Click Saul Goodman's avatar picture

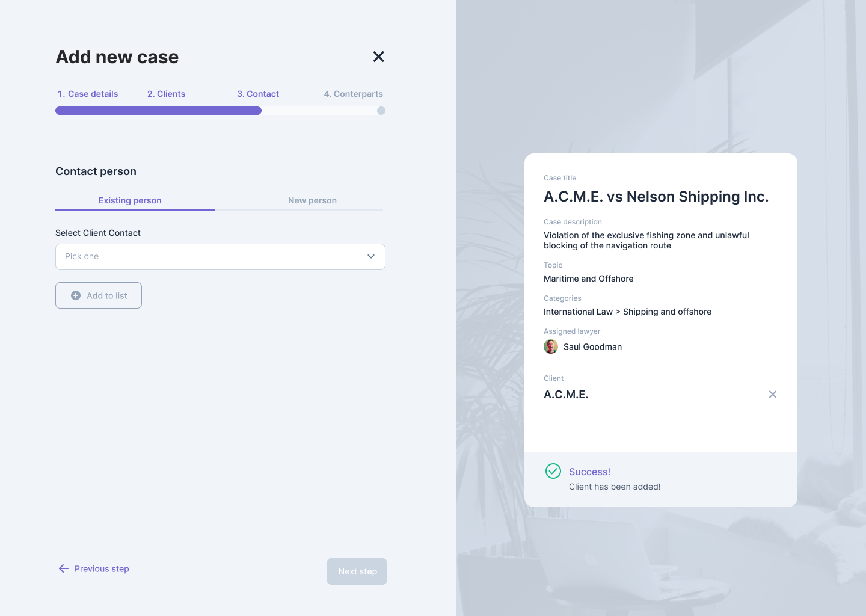tap(551, 346)
